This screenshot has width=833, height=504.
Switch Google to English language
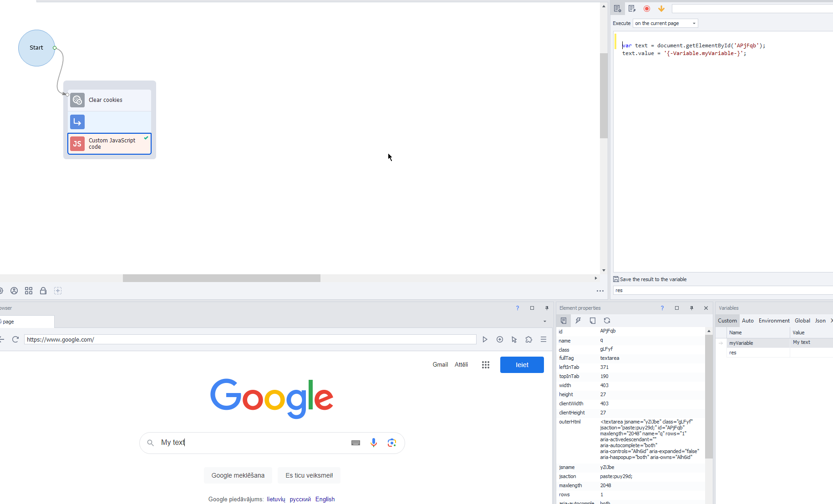click(325, 499)
